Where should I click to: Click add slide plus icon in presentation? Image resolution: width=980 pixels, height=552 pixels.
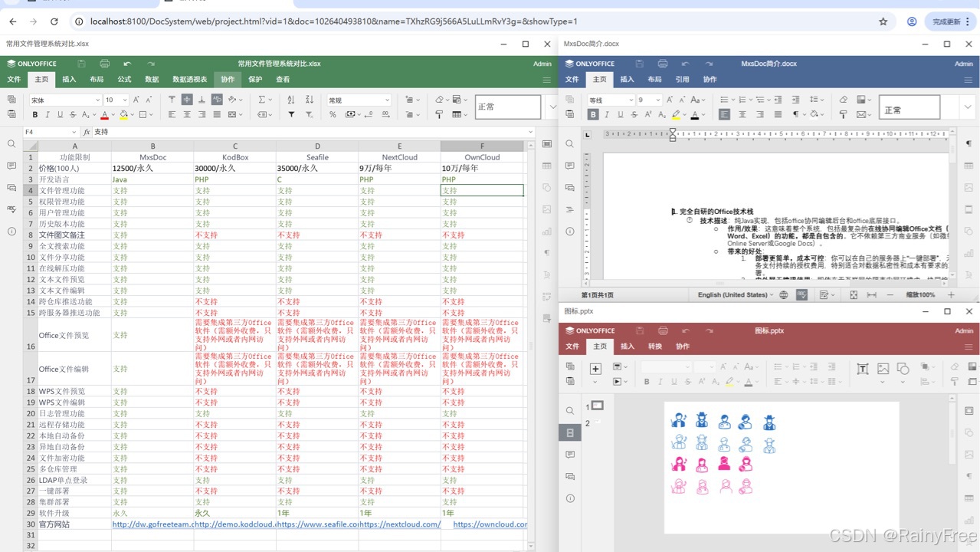[595, 369]
